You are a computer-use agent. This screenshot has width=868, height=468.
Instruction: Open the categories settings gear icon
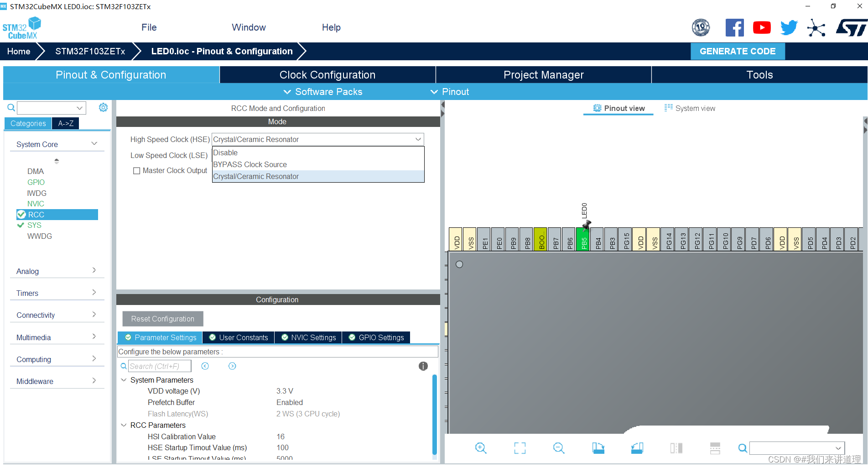104,107
